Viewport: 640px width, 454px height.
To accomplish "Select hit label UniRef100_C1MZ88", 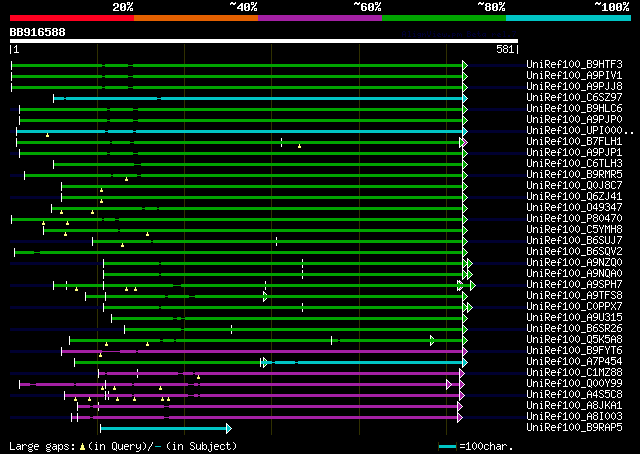I will coord(574,373).
